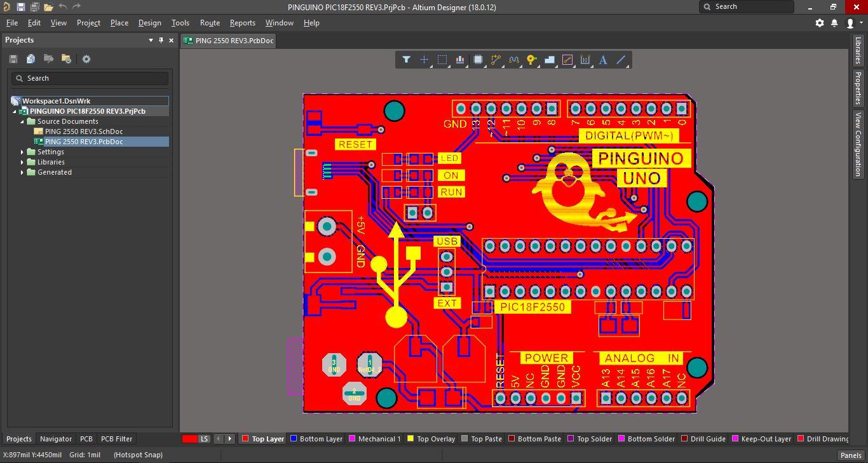Click the Open folder icon in title bar
The height and width of the screenshot is (463, 868).
click(48, 7)
